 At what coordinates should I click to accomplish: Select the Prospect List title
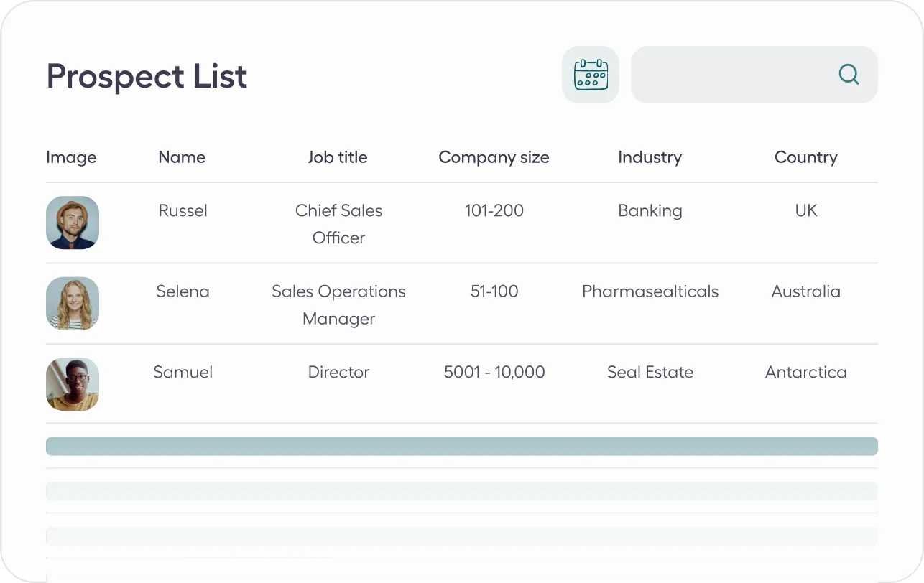click(147, 76)
